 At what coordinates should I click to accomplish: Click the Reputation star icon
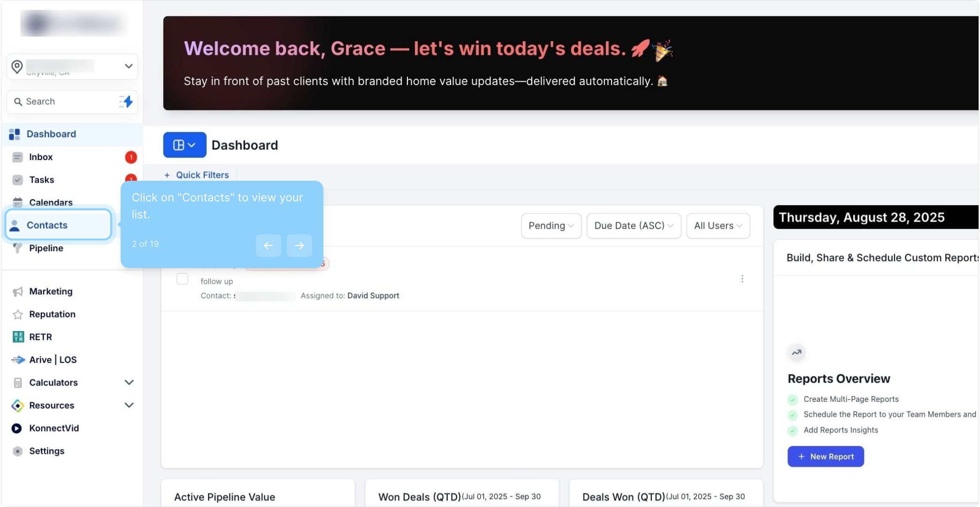tap(18, 314)
